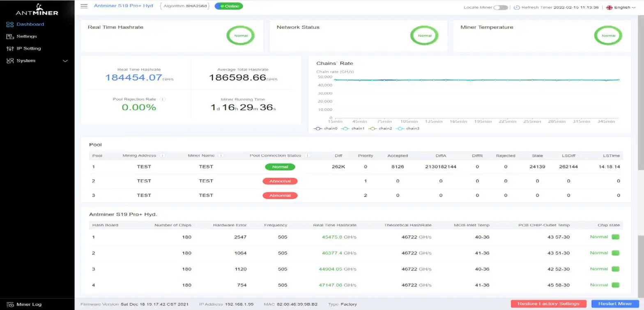This screenshot has width=644, height=310.
Task: Click Miner Name column info icon
Action: [x=221, y=156]
